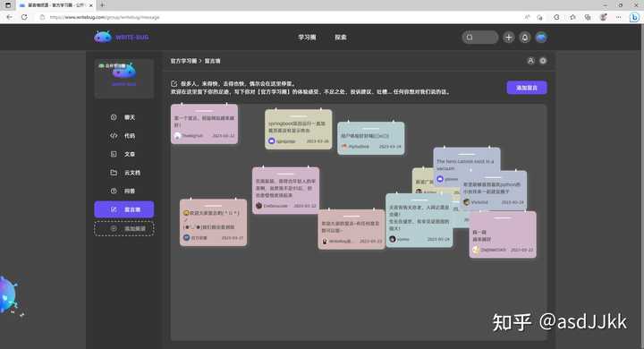Click the site search box in the header
644x349 pixels.
click(479, 38)
